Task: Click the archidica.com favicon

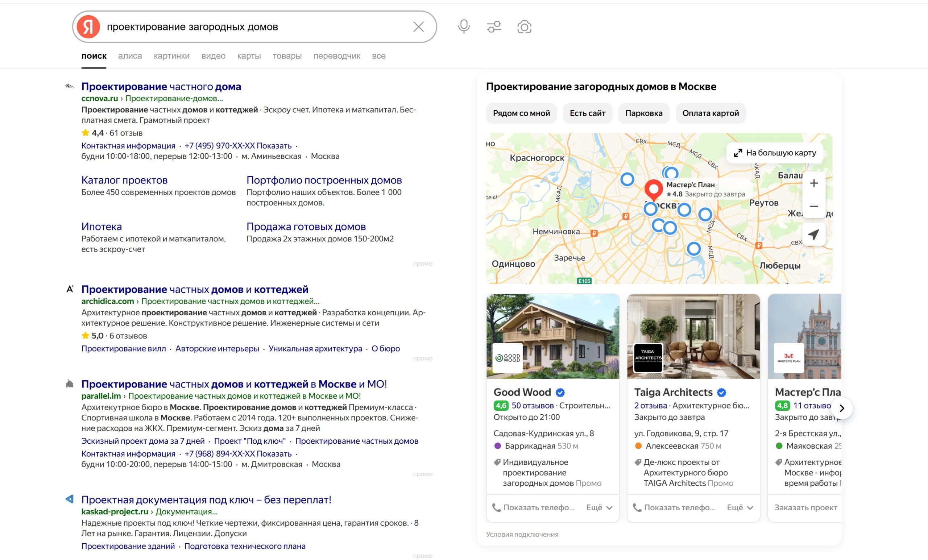Action: [x=70, y=289]
